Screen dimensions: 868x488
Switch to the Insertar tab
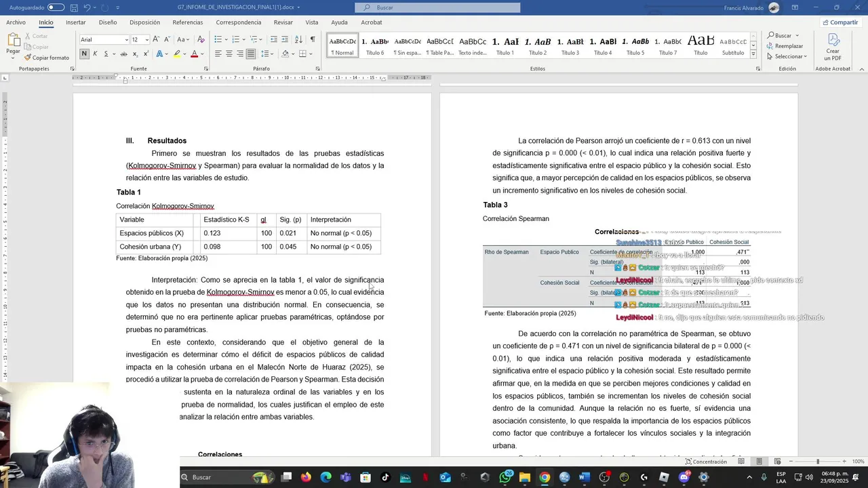[x=75, y=22]
